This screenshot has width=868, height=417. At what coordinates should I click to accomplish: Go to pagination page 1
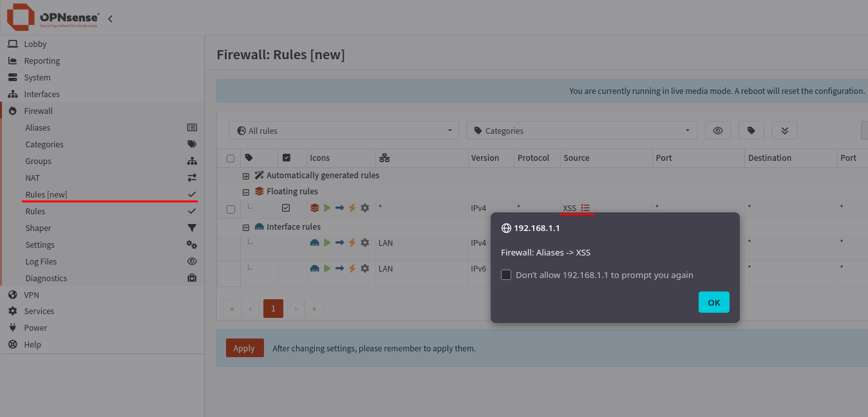(x=273, y=308)
